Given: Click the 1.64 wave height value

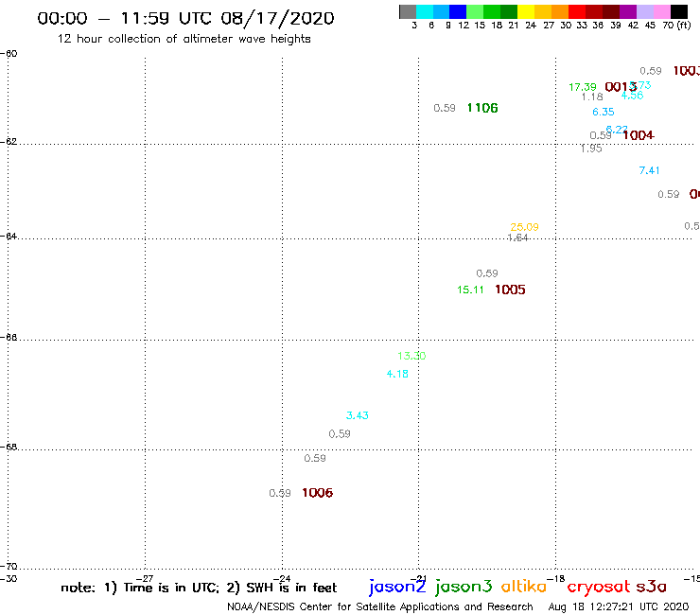Looking at the screenshot, I should [x=517, y=237].
